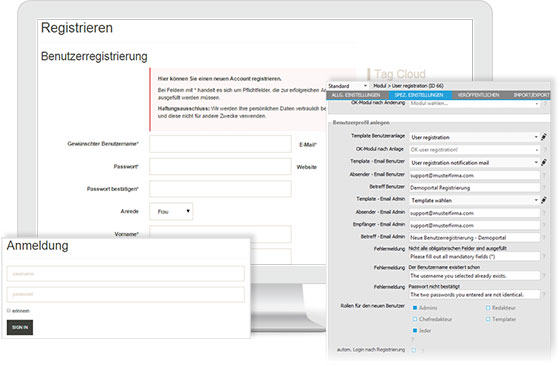Click the Passwort bestätigen input field

(x=220, y=189)
